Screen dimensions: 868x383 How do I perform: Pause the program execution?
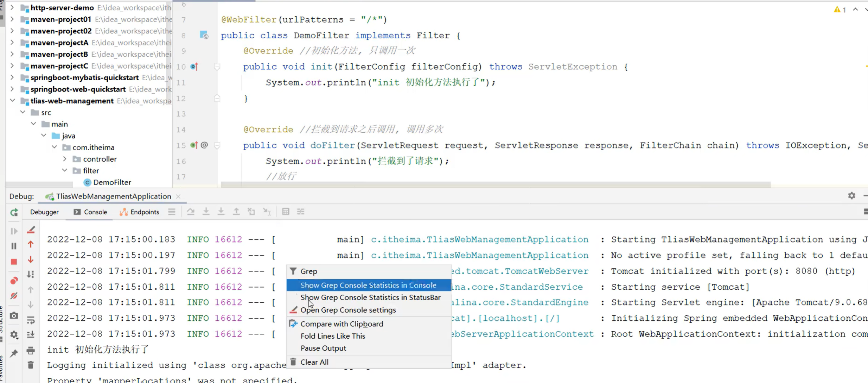[x=14, y=246]
